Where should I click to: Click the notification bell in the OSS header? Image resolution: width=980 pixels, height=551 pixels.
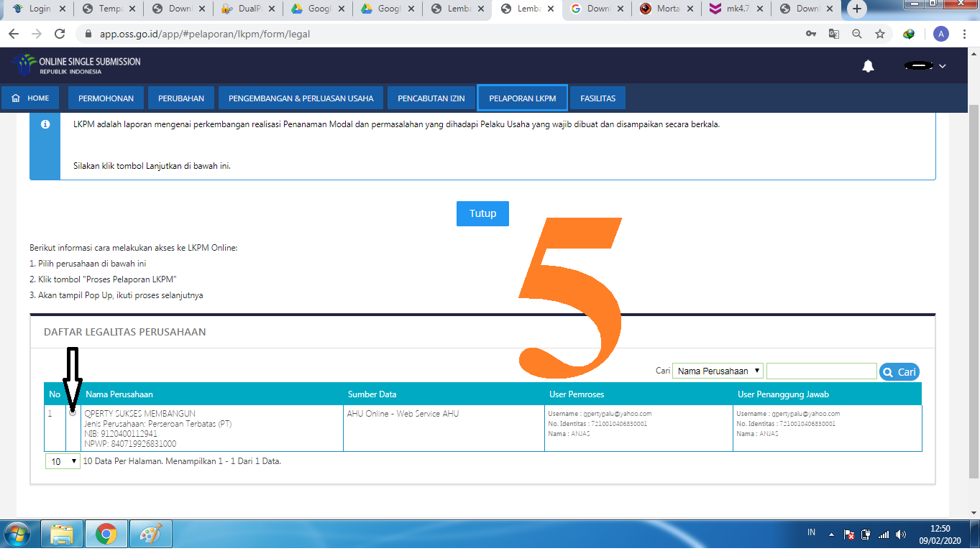tap(867, 65)
